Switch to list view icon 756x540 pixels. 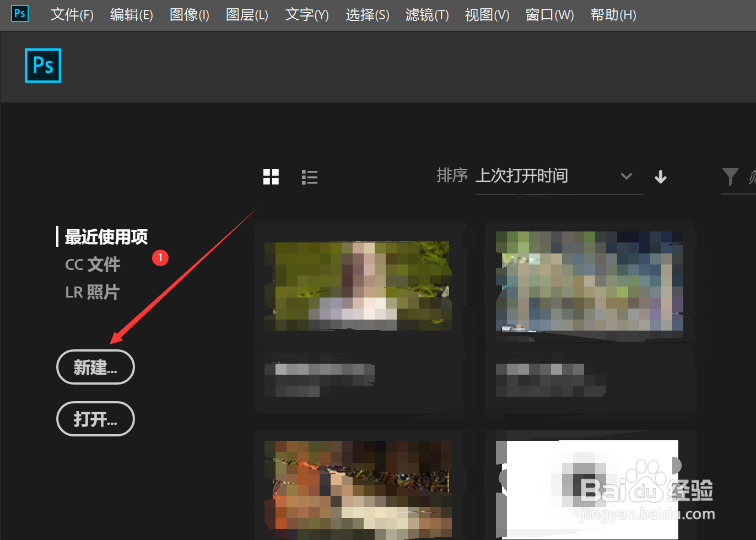(309, 177)
